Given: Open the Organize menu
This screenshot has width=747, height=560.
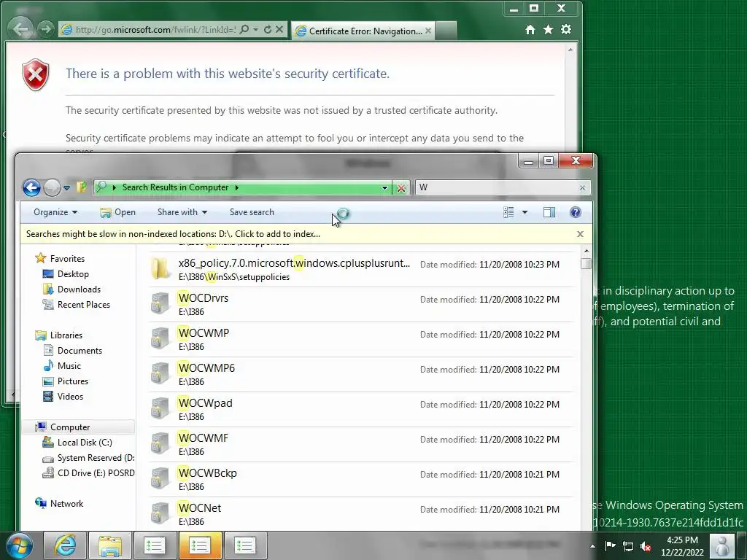Looking at the screenshot, I should (55, 212).
